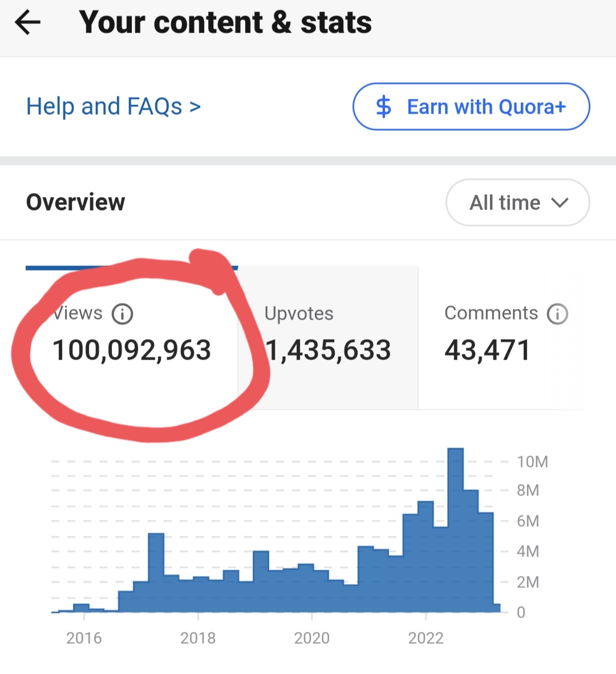
Task: Click the 6M axis value
Action: pos(528,521)
